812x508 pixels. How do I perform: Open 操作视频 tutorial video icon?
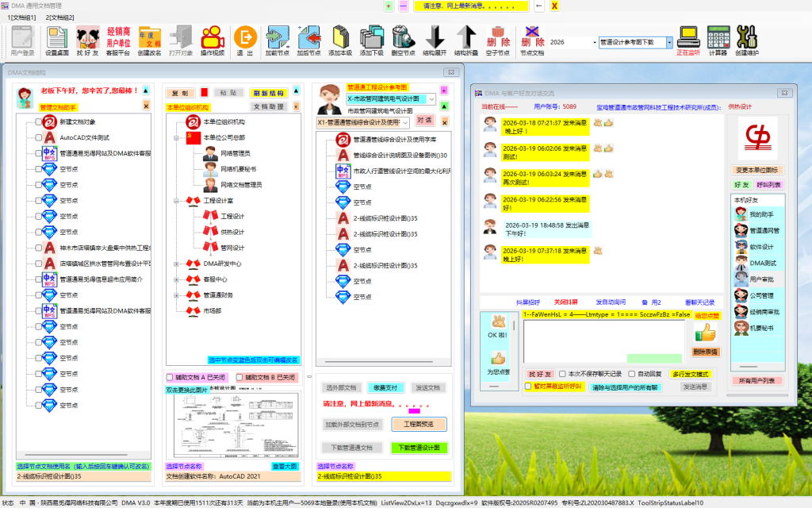point(212,40)
